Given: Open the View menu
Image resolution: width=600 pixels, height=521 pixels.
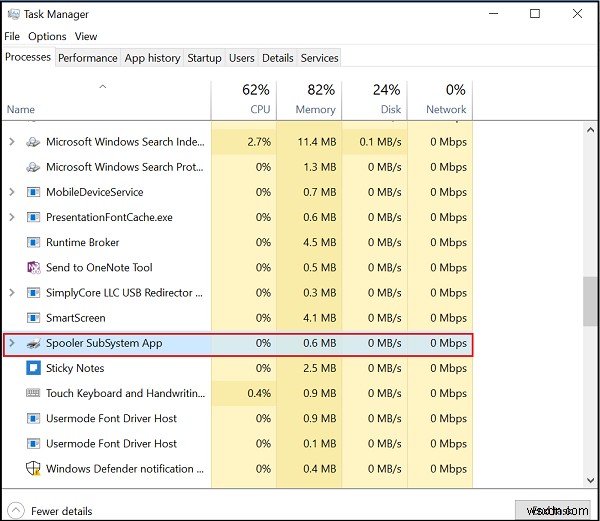Looking at the screenshot, I should 86,36.
